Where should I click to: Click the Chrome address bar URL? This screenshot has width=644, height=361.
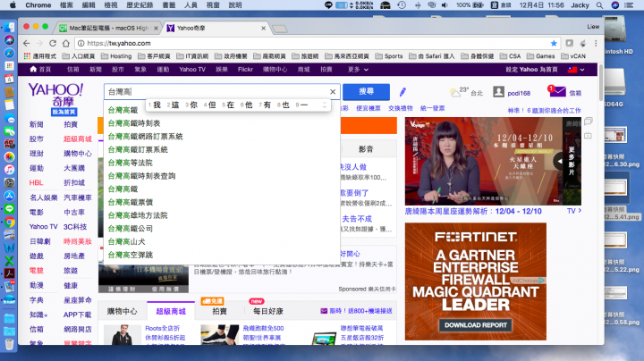[119, 43]
